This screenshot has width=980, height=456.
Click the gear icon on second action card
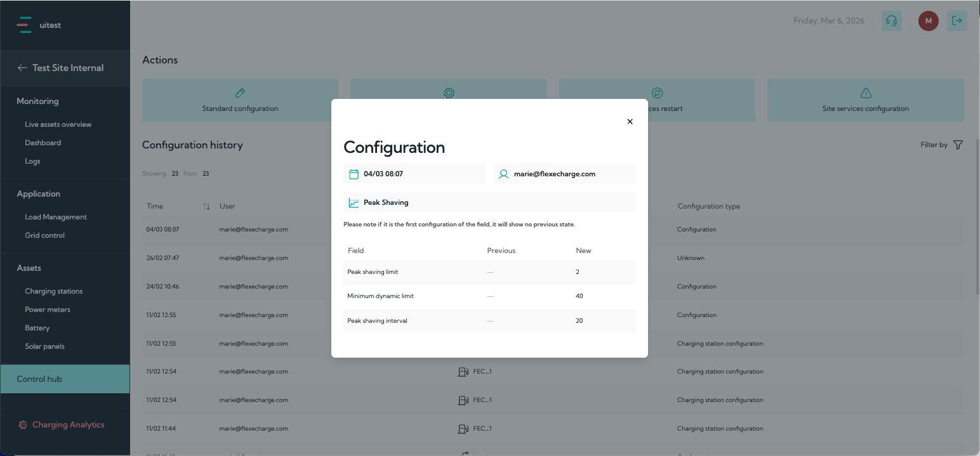click(x=449, y=93)
